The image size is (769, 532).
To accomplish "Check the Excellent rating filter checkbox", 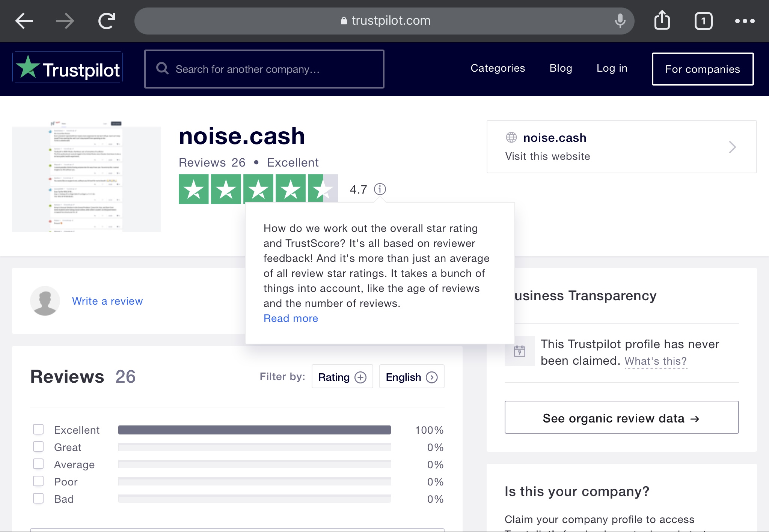I will [x=38, y=429].
